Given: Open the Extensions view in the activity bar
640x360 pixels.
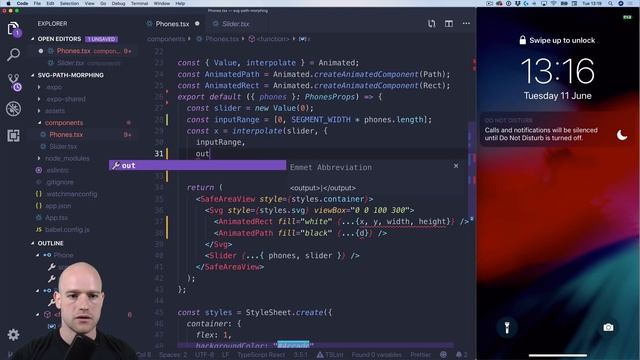Looking at the screenshot, I should tap(13, 135).
